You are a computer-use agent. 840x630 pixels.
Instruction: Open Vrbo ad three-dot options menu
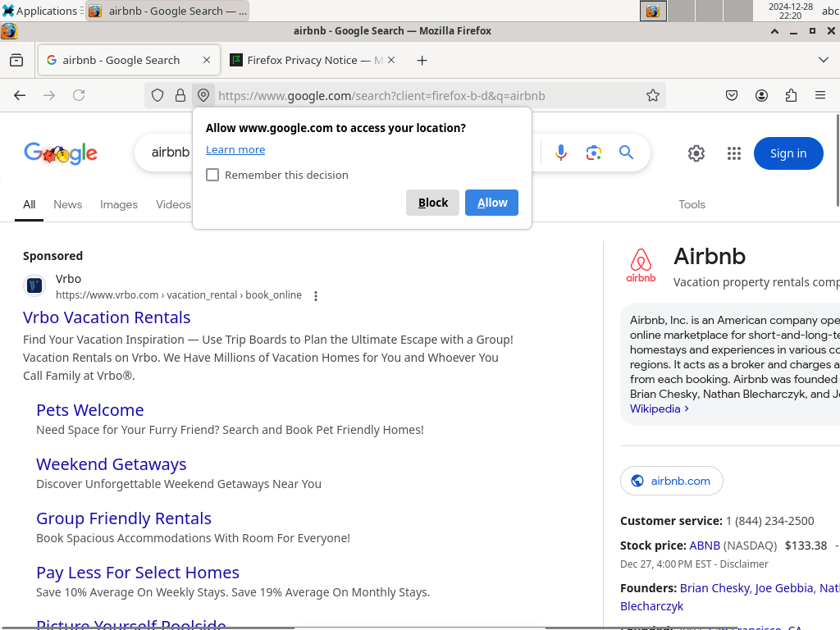tap(316, 296)
